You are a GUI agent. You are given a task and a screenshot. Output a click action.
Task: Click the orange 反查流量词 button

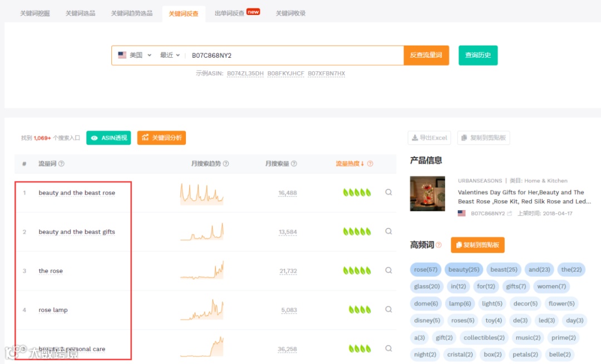426,55
